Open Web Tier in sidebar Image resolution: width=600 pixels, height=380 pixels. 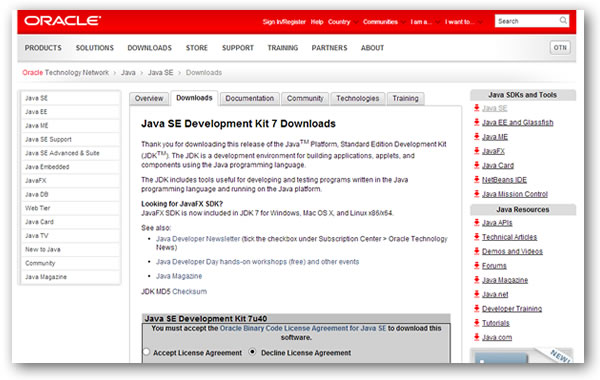(x=70, y=208)
